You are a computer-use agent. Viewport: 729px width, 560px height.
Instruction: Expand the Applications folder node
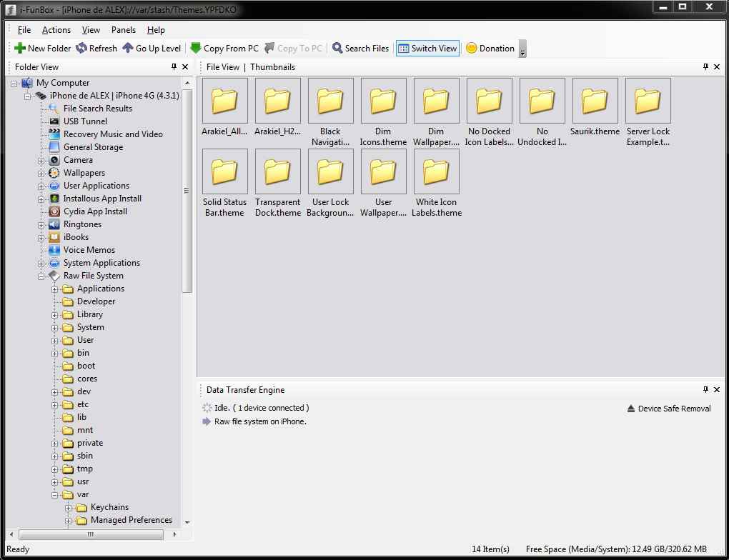tap(54, 289)
